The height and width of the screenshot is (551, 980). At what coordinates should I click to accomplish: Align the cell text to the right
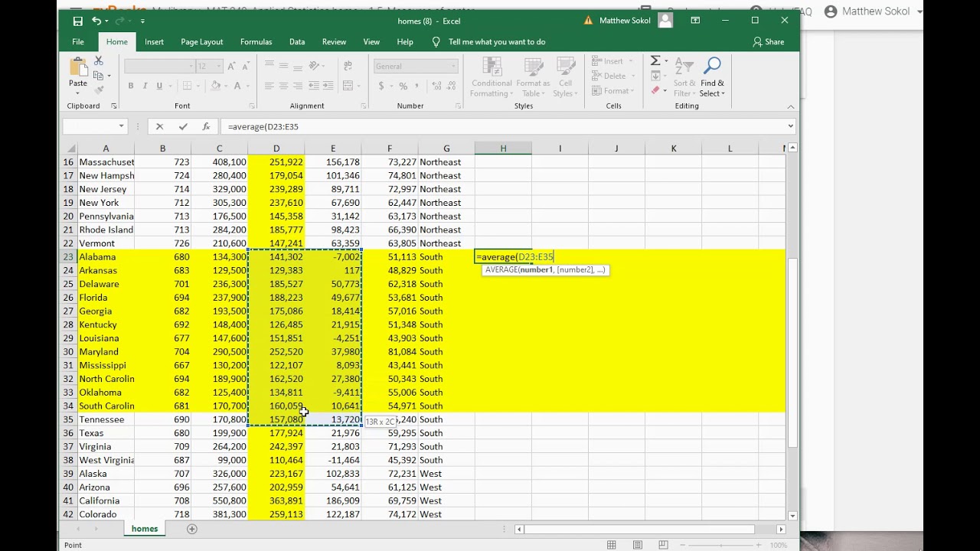(x=298, y=86)
